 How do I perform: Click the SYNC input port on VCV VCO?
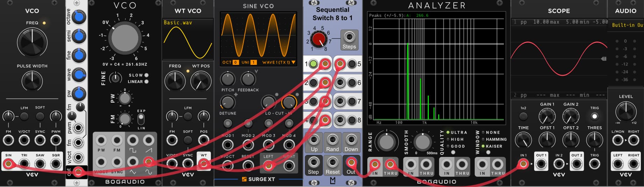pos(40,140)
